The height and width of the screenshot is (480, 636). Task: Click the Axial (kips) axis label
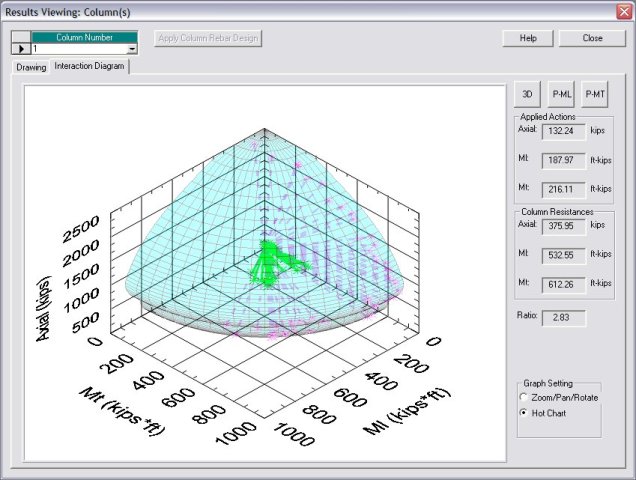pos(44,309)
